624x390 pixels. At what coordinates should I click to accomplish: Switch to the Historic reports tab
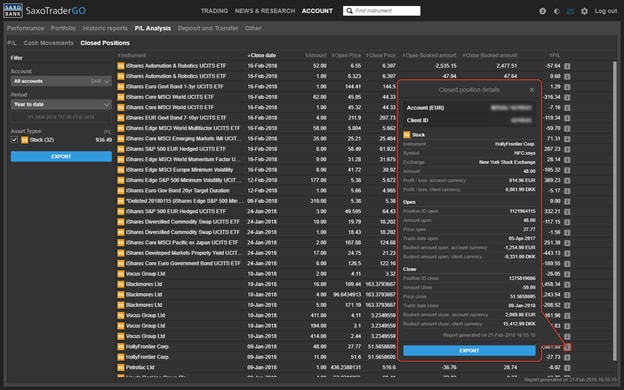[105, 28]
